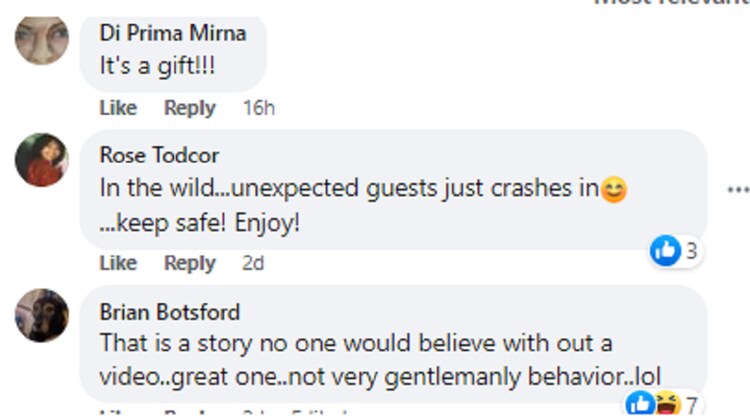Like Di Prima Mirna's comment
The image size is (750, 418).
(x=118, y=107)
